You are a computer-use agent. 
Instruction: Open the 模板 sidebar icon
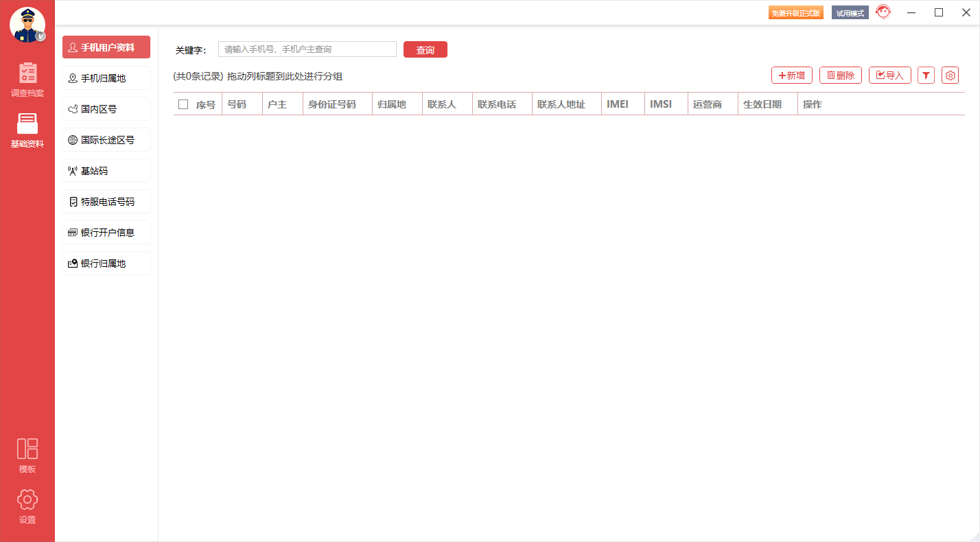[27, 454]
